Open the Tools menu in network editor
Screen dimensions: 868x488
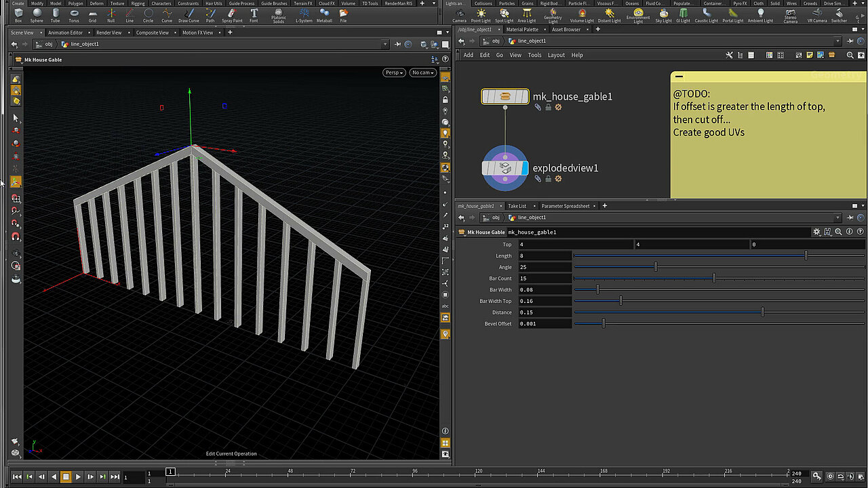pos(534,55)
